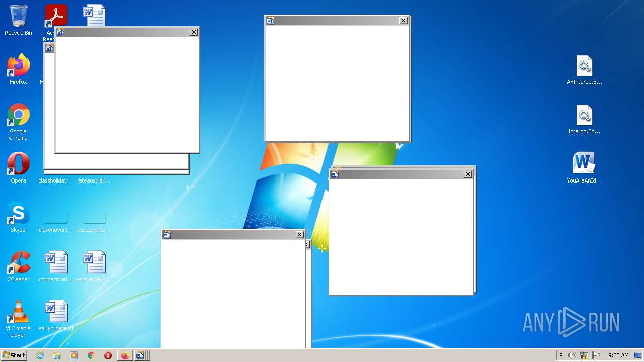Click the network status tray icon
Screen dimensions: 644x362
click(x=584, y=355)
